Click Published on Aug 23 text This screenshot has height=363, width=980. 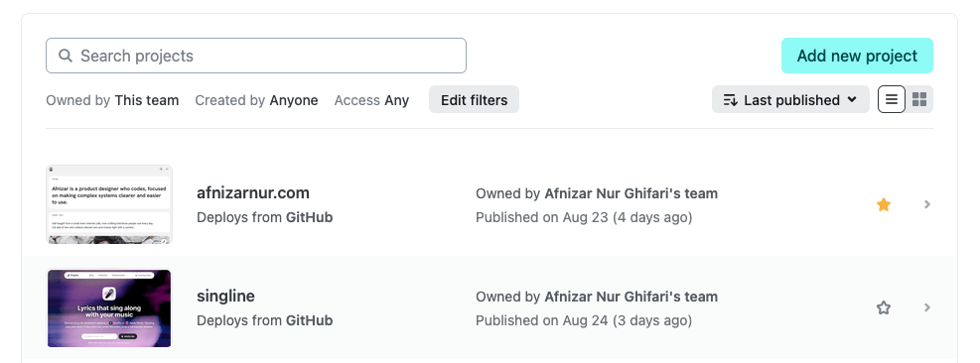[584, 217]
